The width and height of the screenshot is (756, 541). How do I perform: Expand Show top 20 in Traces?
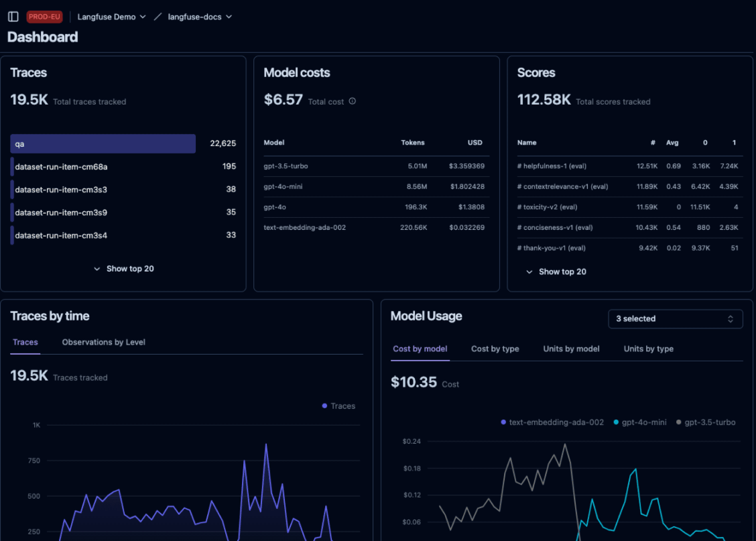tap(124, 269)
